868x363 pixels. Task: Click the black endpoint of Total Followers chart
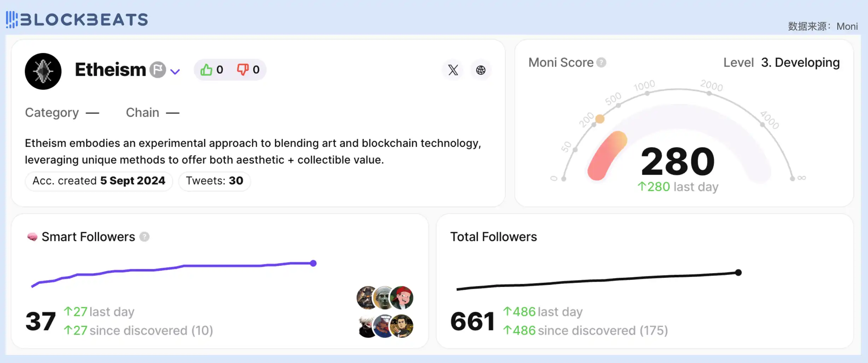[739, 272]
